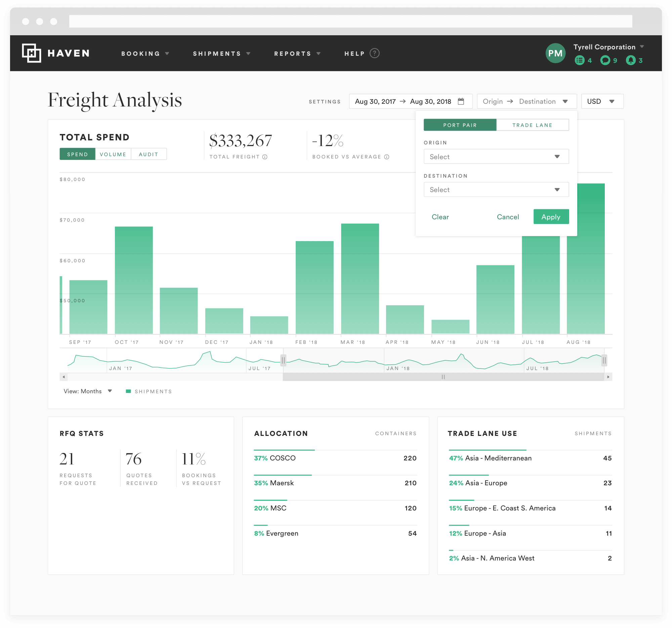Screen dimensions: 672x628
Task: Open the View: Months dropdown
Action: point(88,391)
